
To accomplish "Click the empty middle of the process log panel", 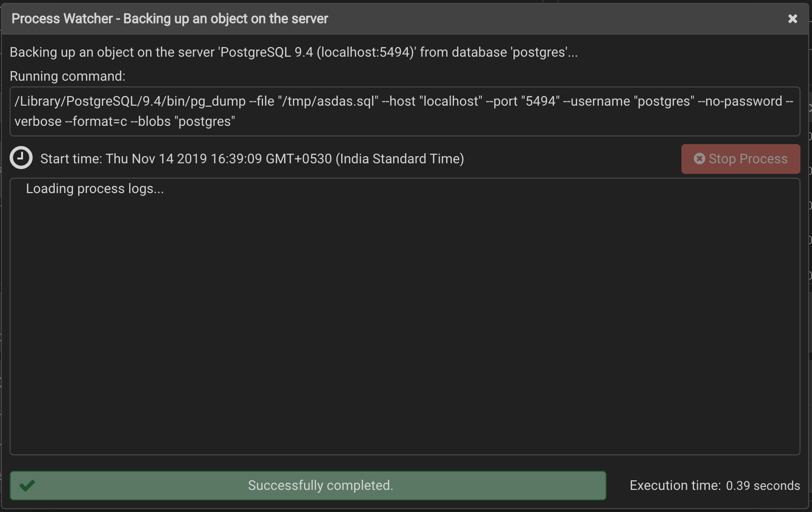I will pyautogui.click(x=405, y=317).
